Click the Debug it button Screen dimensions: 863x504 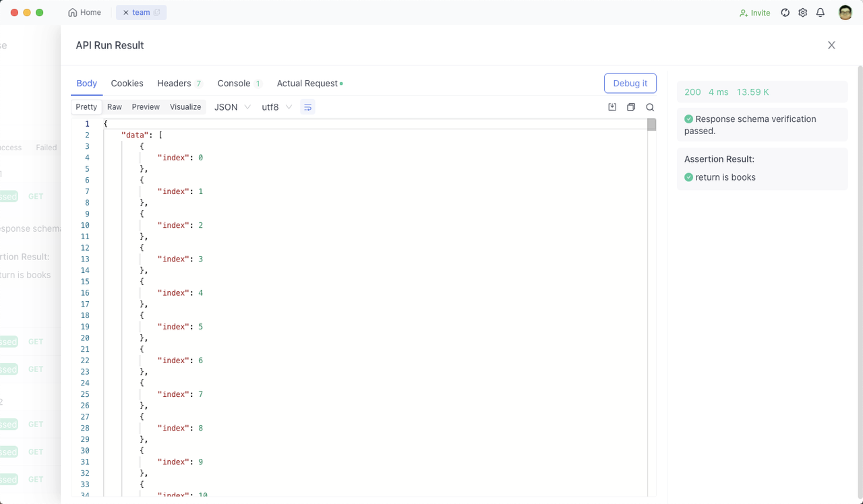[630, 84]
